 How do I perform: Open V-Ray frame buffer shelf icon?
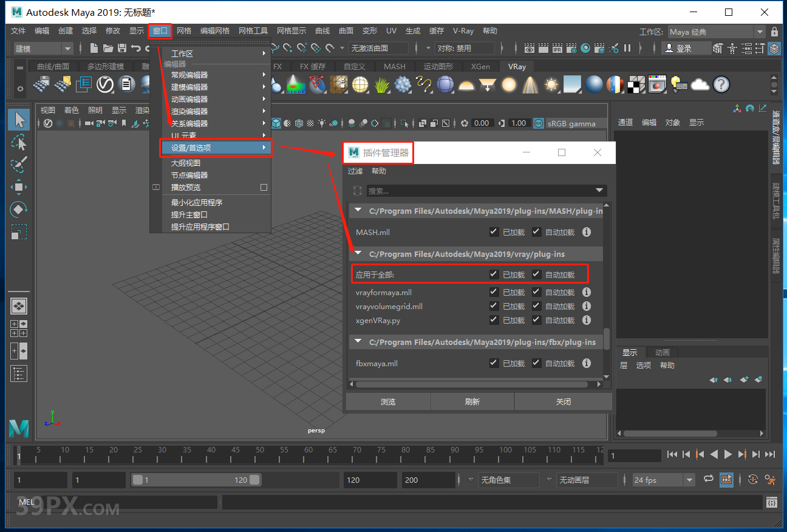[x=657, y=84]
